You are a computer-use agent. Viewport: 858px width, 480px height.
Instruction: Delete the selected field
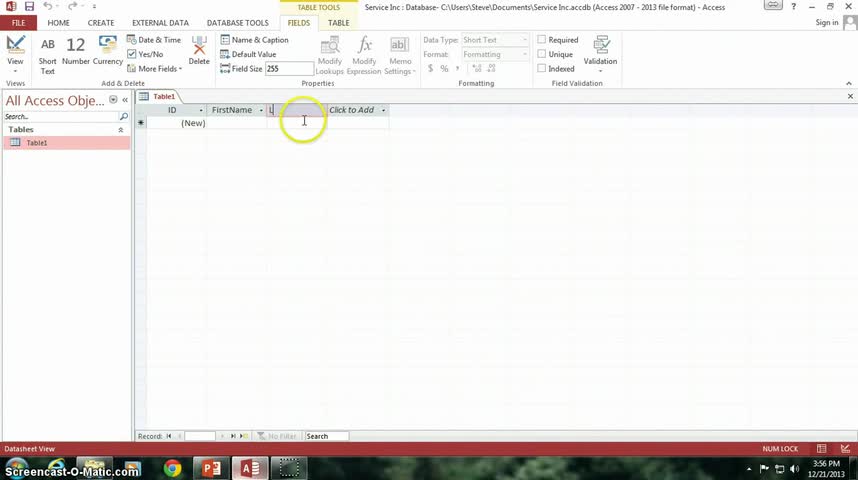click(199, 50)
